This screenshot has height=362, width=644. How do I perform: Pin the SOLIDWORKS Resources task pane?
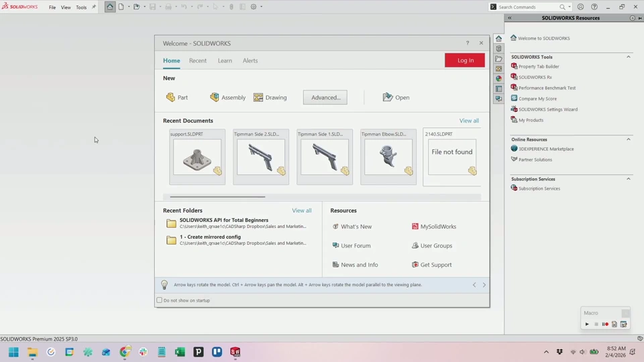click(x=640, y=18)
